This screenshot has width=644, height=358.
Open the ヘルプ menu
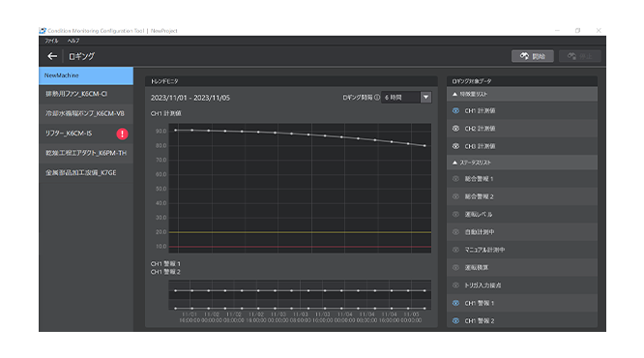click(73, 41)
